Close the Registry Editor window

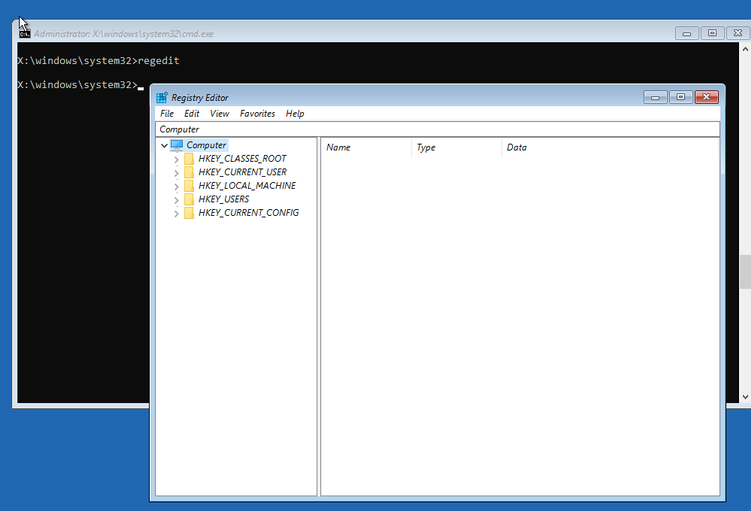[706, 97]
